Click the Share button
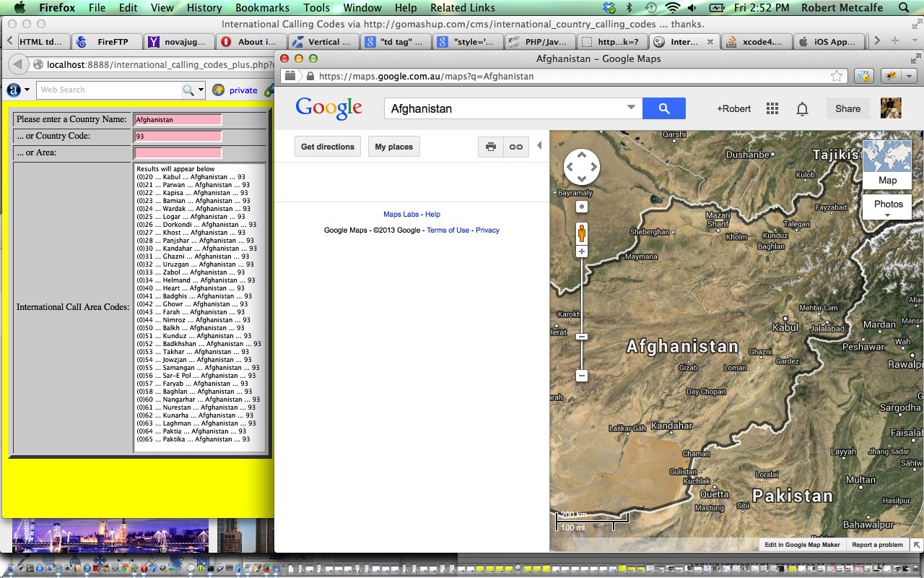 coord(848,108)
